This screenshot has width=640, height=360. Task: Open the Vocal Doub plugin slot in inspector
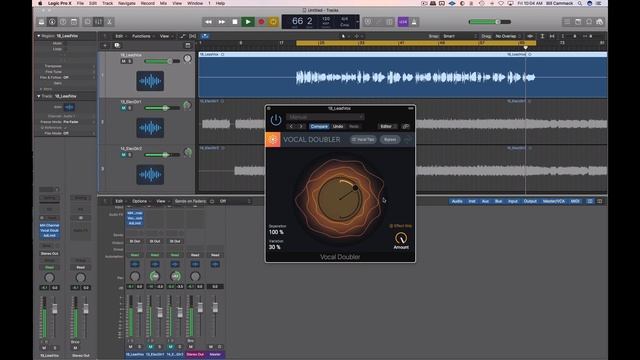49,230
